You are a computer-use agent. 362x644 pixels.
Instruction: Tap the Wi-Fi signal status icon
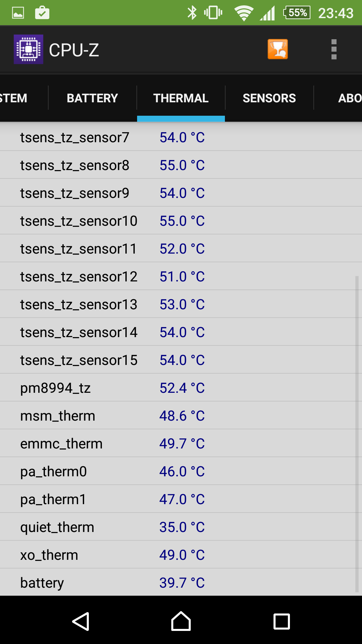[x=244, y=13]
